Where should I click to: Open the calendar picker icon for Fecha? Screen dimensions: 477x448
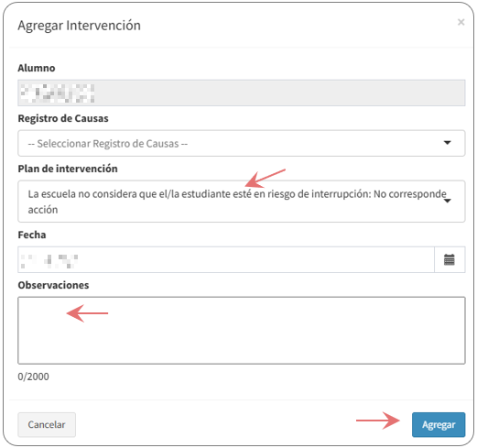coord(450,259)
